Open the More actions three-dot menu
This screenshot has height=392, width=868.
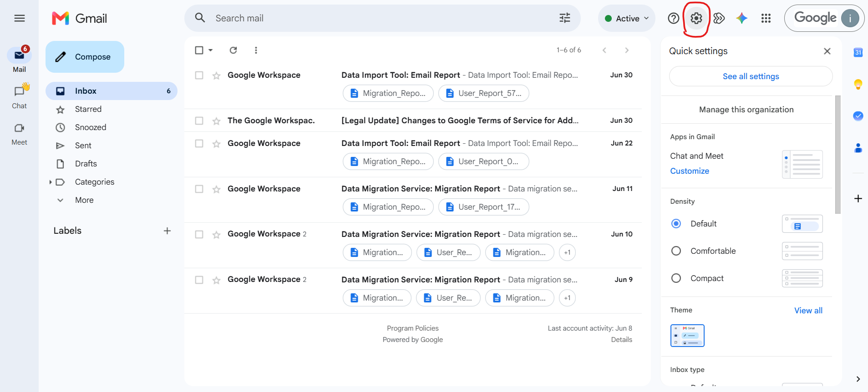click(x=256, y=50)
